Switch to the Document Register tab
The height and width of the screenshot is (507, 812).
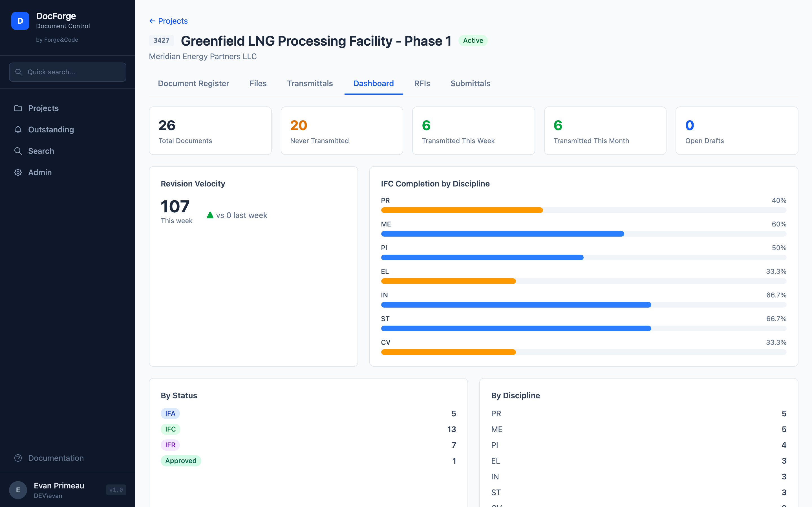(193, 83)
